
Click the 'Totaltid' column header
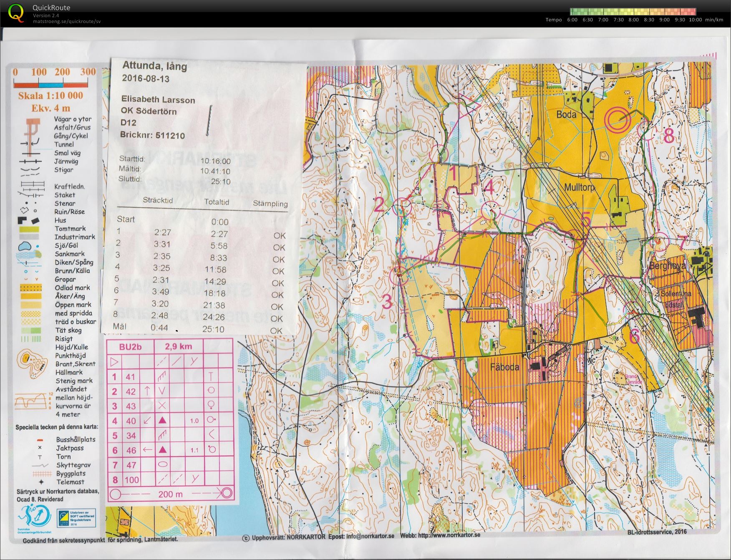[x=217, y=202]
